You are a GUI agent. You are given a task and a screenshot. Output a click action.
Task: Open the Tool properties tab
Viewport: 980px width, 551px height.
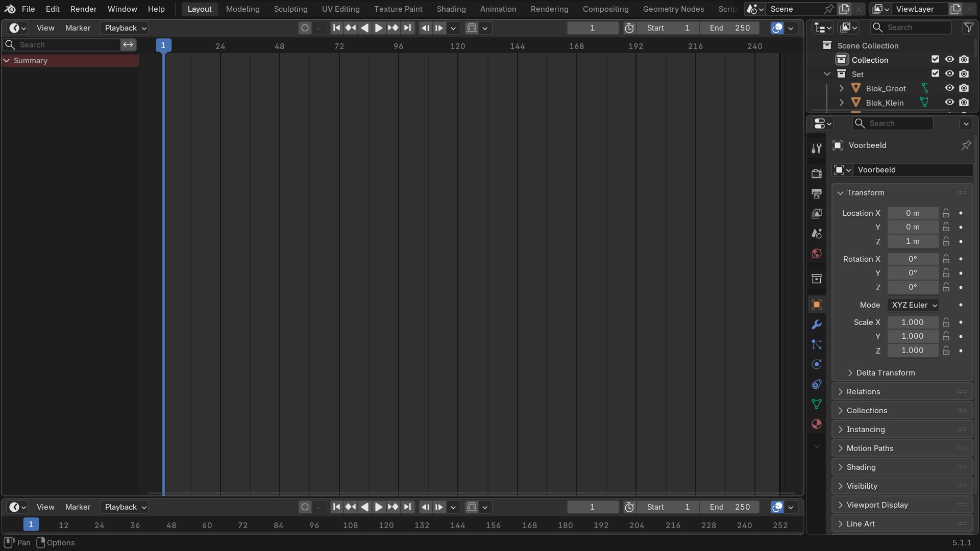point(817,148)
